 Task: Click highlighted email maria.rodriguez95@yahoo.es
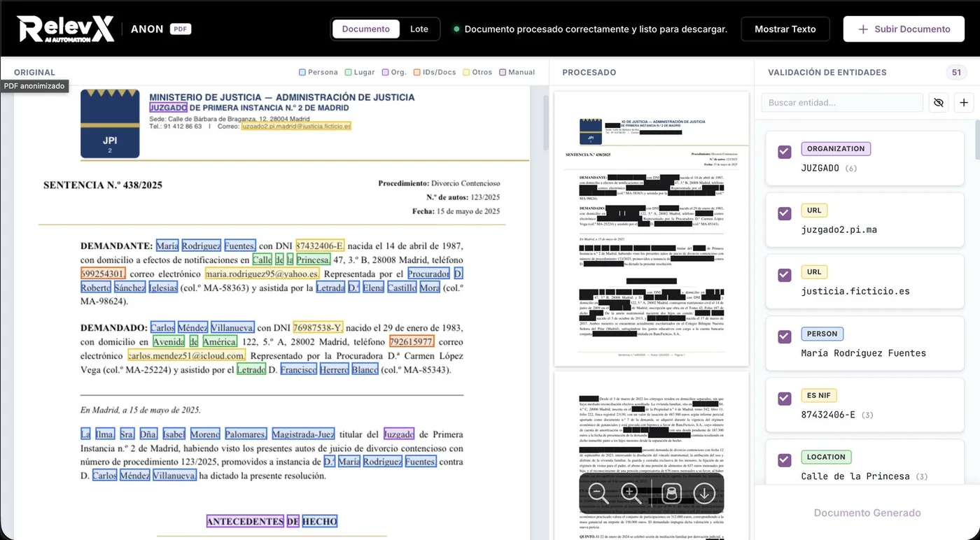pos(262,273)
